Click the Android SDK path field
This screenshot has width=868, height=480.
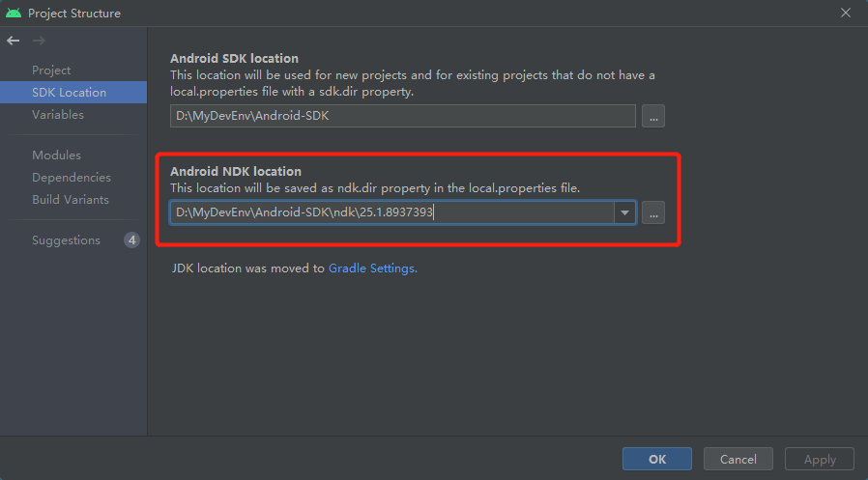tap(403, 117)
